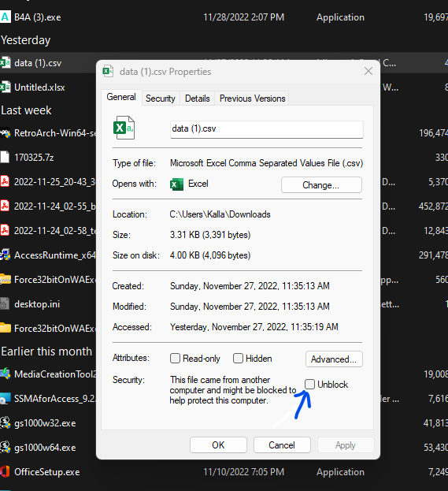Screen dimensions: 448x491
Task: Select the 170325.7z blank file icon
Action: point(5,157)
